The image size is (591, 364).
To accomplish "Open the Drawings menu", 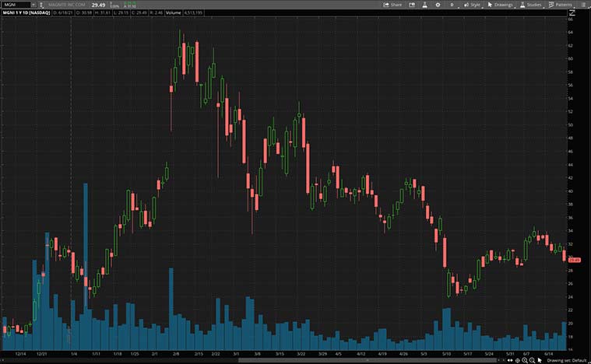I will coord(500,5).
